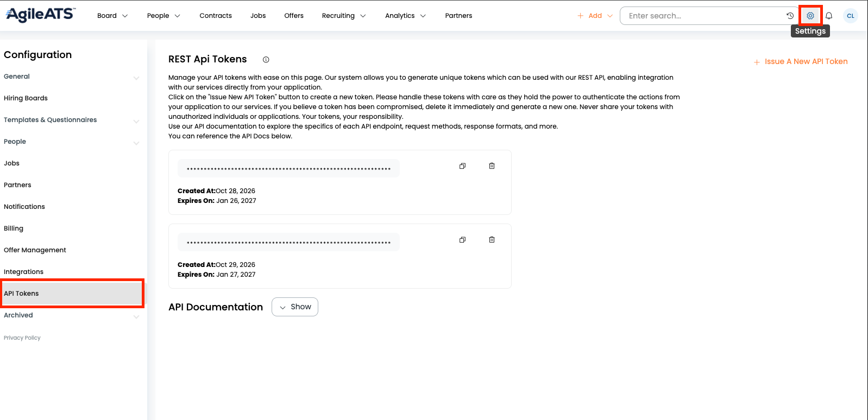Show the API Documentation
The height and width of the screenshot is (420, 868).
point(295,307)
